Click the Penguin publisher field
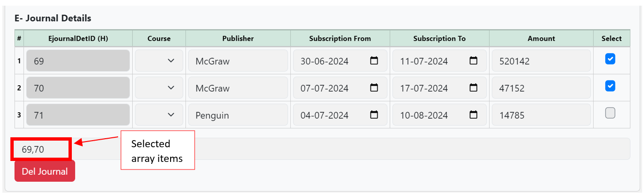644x196 pixels. (x=238, y=115)
